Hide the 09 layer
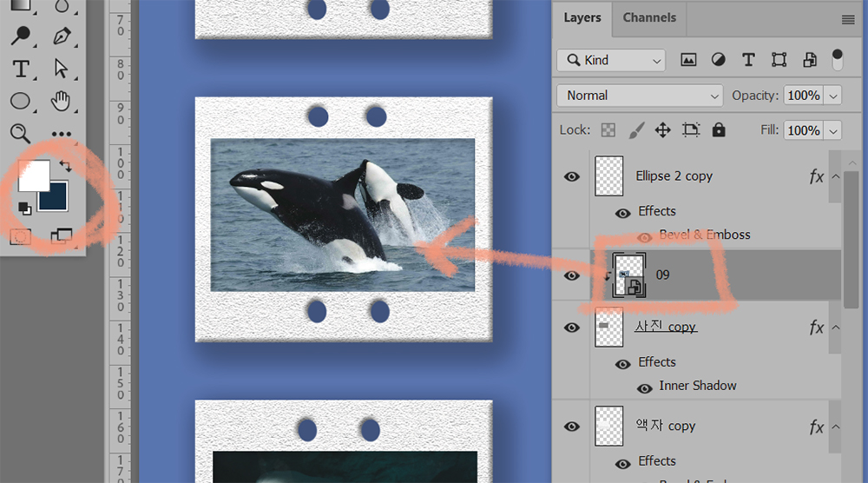The image size is (868, 483). click(x=572, y=276)
